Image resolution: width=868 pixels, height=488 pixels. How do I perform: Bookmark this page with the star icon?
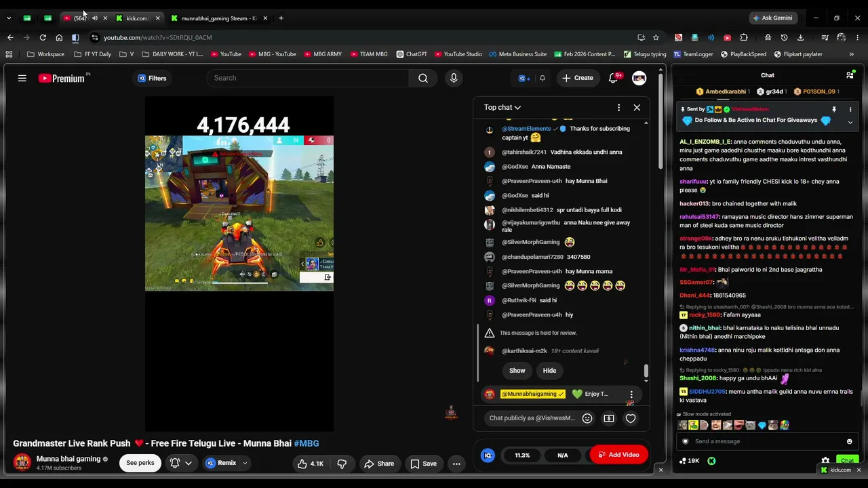point(656,37)
